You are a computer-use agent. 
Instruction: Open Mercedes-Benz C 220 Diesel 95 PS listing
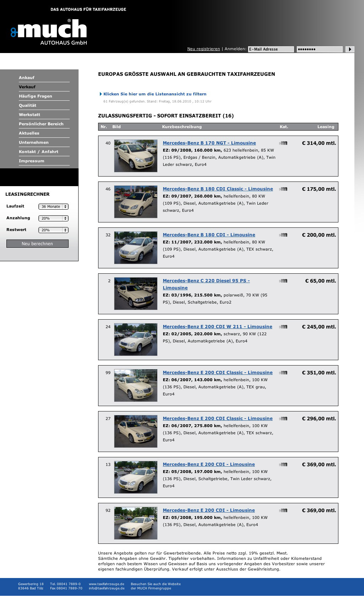[x=206, y=284]
